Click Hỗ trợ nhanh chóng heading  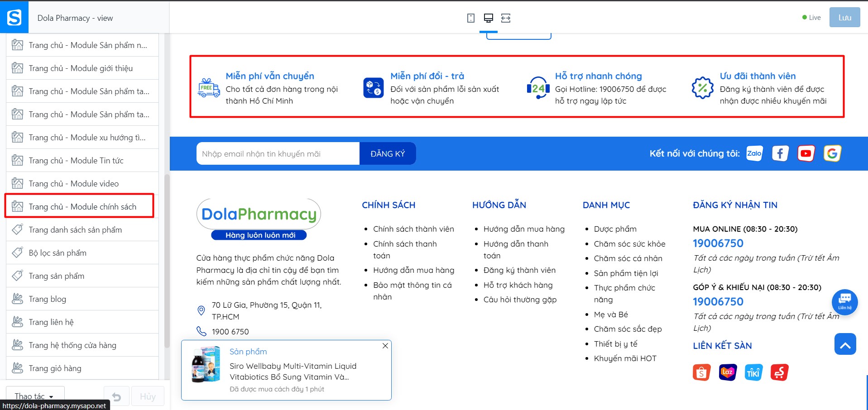point(598,76)
